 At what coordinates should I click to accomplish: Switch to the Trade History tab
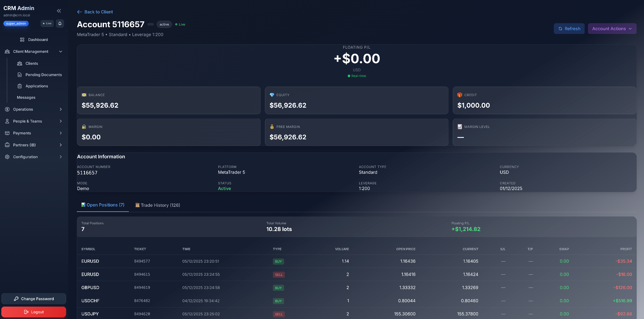(158, 205)
